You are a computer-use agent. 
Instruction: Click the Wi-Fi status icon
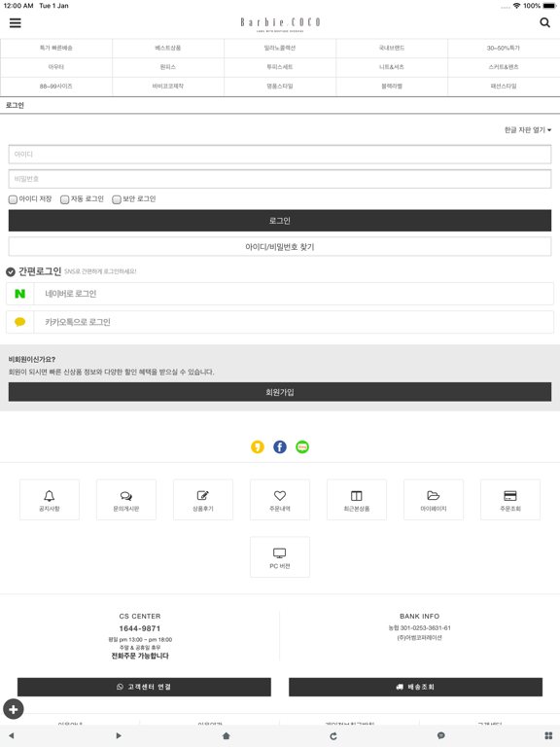click(516, 6)
